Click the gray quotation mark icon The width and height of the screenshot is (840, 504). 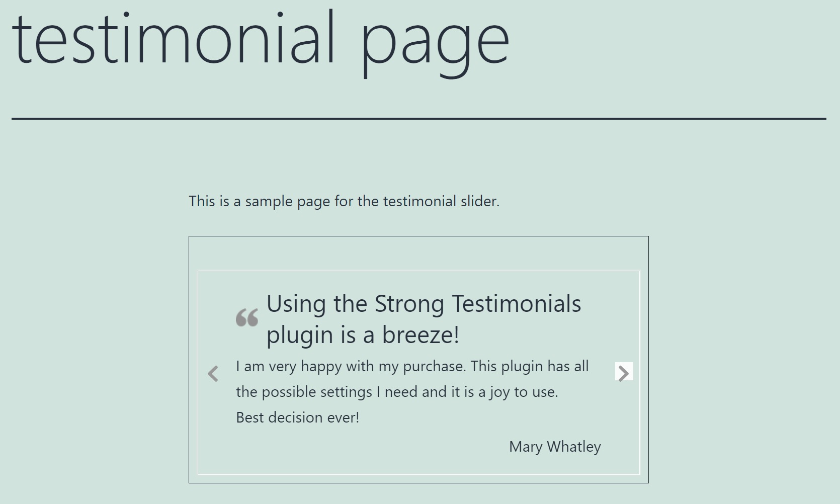[x=247, y=317]
